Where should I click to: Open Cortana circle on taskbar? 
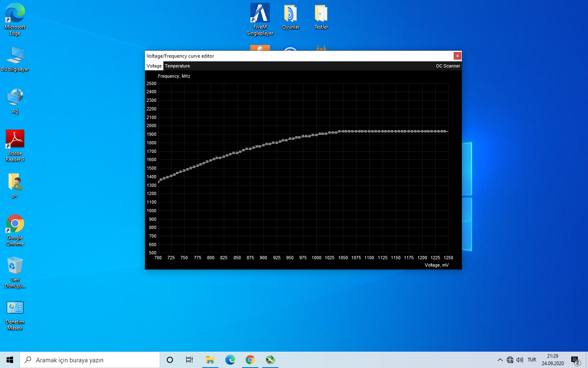tap(170, 360)
